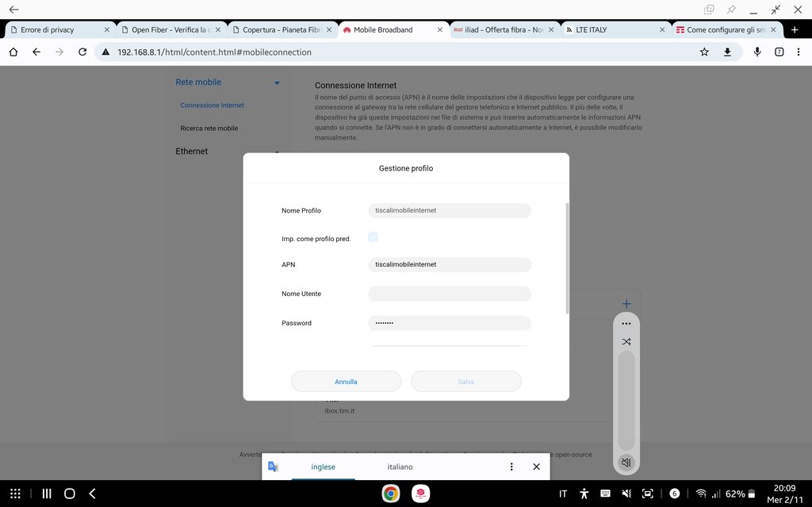The width and height of the screenshot is (812, 507).
Task: Open Connessione Internet in the sidebar
Action: tap(213, 106)
